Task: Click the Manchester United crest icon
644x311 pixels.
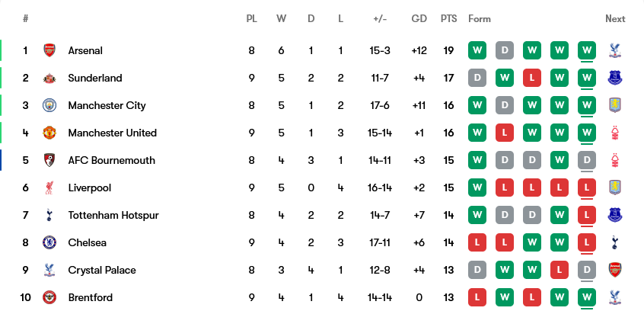Action: [49, 133]
